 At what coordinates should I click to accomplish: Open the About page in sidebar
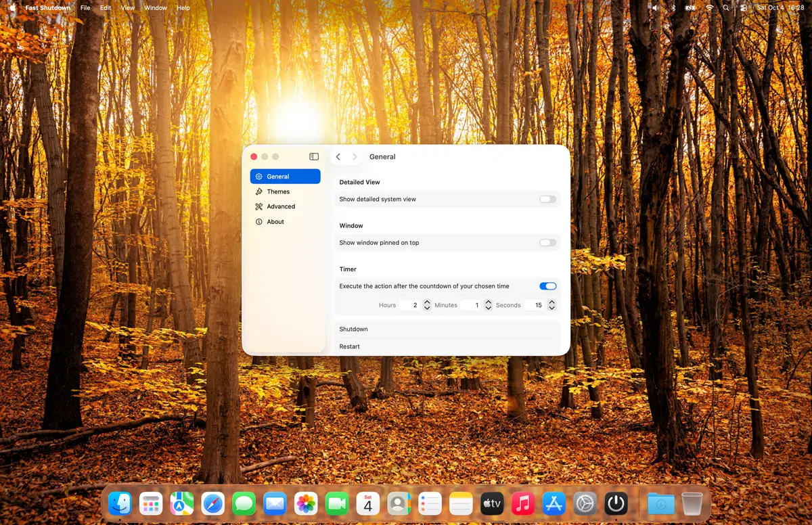click(275, 222)
